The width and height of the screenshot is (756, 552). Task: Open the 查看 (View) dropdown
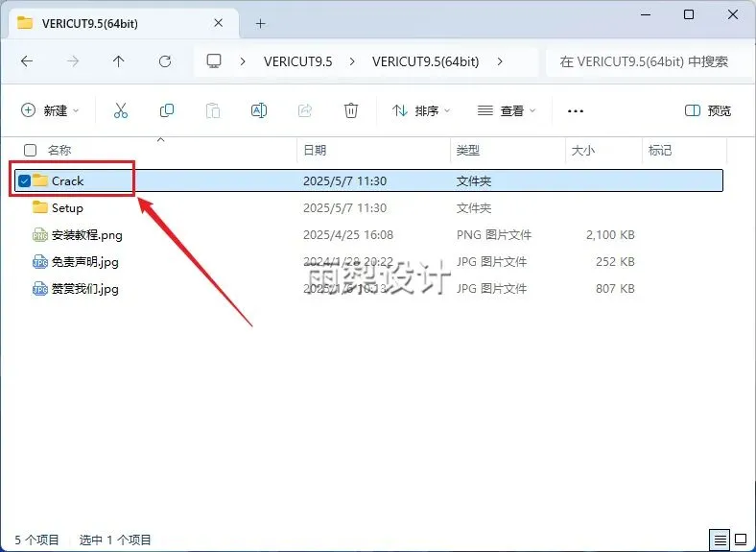pyautogui.click(x=507, y=110)
